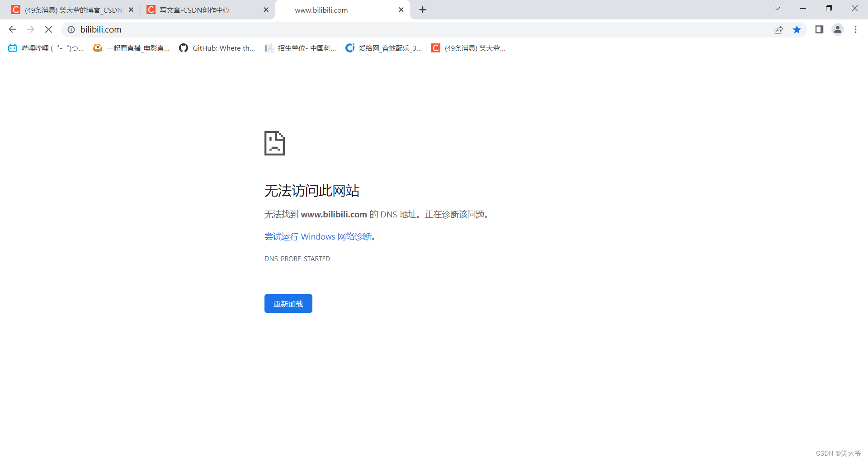868x461 pixels.
Task: Click the www.bilibili.com error message text
Action: [377, 215]
